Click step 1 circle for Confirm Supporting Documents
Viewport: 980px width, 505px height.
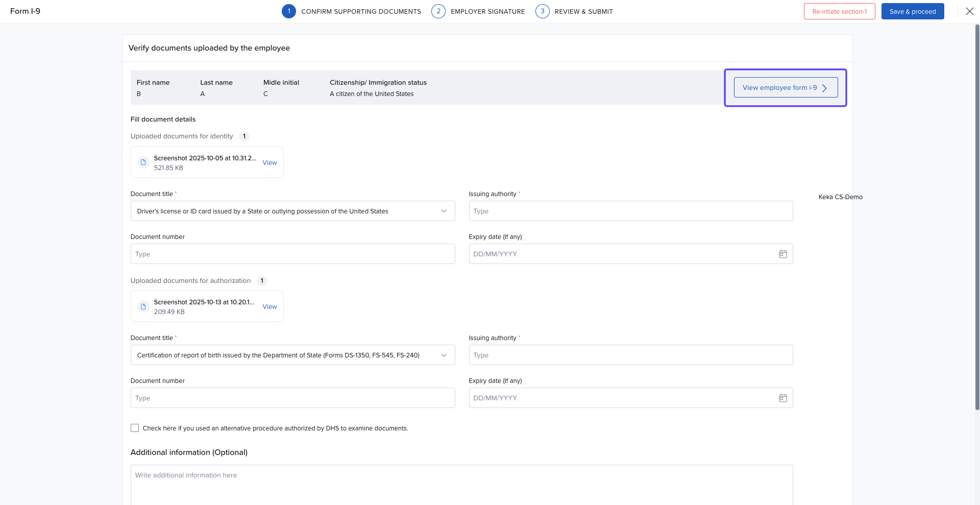[289, 11]
